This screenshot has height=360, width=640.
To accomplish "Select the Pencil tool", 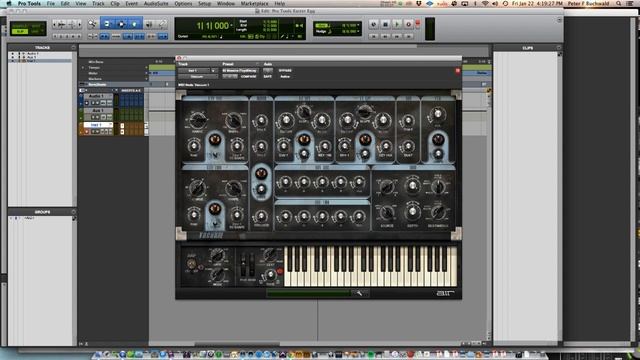I will 162,24.
